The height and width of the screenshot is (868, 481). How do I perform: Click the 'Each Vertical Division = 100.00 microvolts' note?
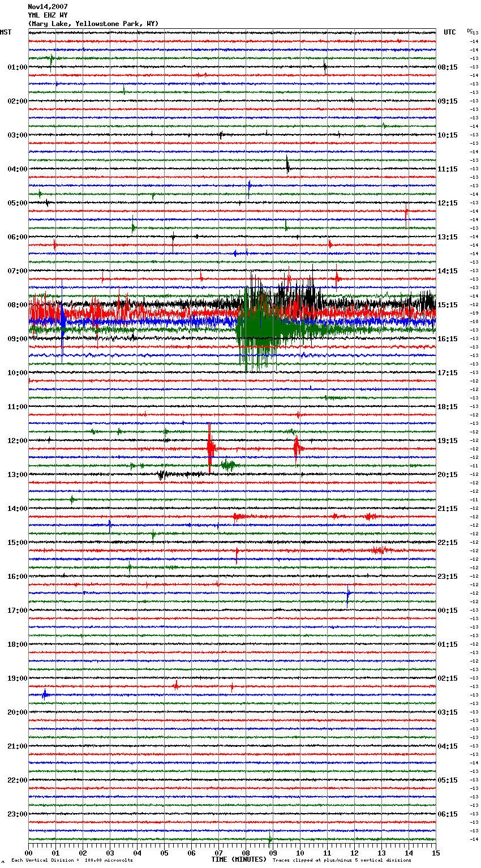click(72, 860)
